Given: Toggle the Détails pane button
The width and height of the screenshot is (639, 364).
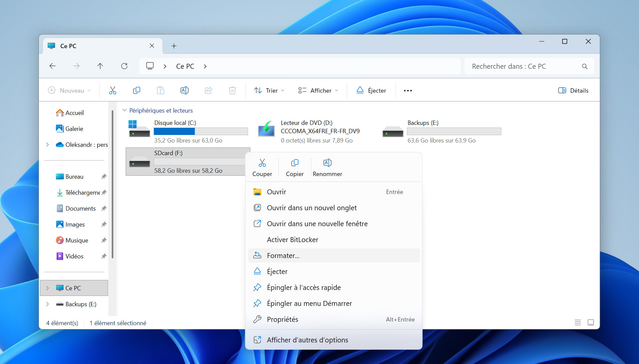Looking at the screenshot, I should [573, 91].
